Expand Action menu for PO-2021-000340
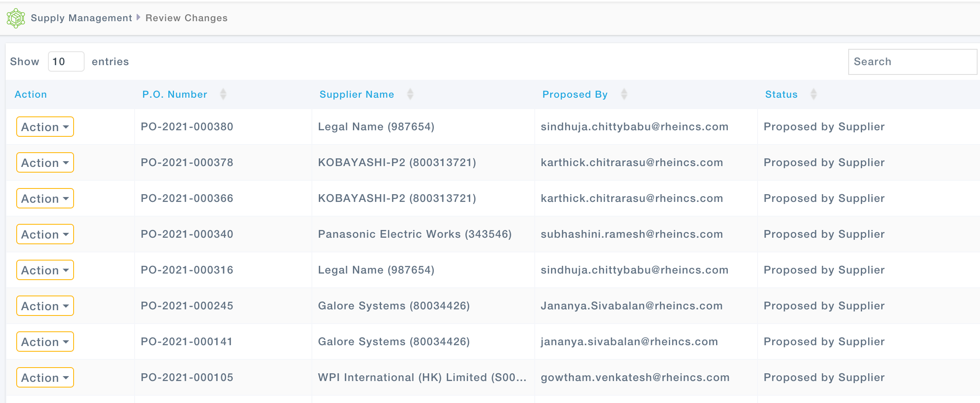This screenshot has height=403, width=980. click(45, 234)
